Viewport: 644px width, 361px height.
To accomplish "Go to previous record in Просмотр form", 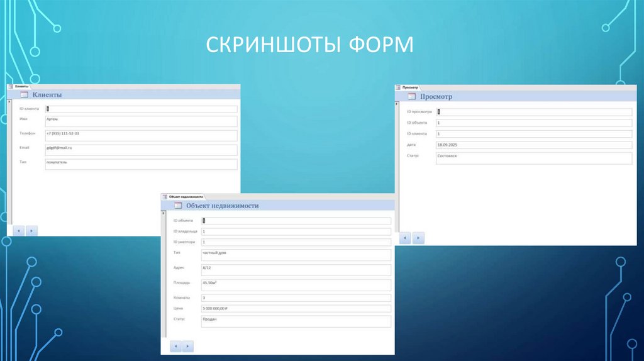I will click(405, 238).
